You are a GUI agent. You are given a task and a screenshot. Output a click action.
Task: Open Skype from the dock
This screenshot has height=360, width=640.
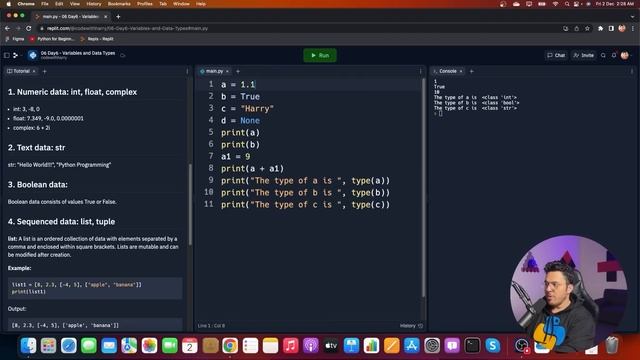493,346
